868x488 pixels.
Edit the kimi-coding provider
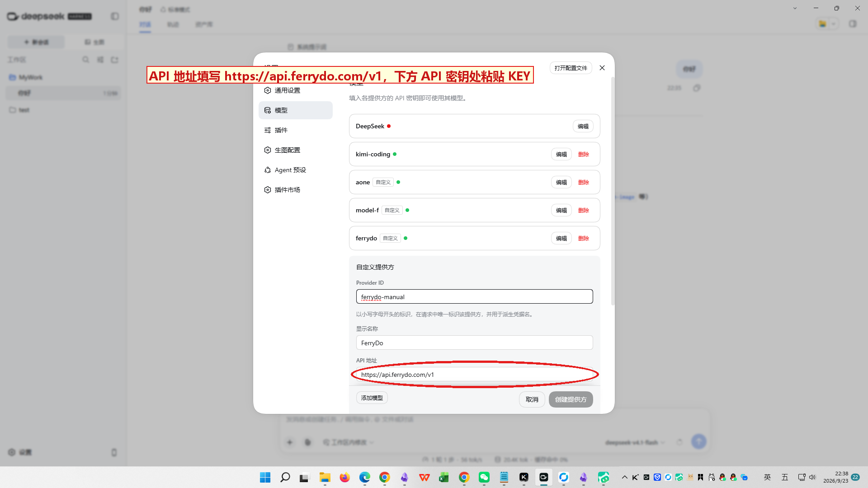tap(561, 154)
